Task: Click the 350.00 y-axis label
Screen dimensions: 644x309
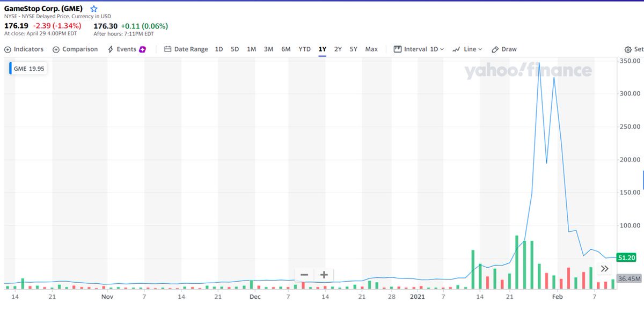Action: (629, 61)
